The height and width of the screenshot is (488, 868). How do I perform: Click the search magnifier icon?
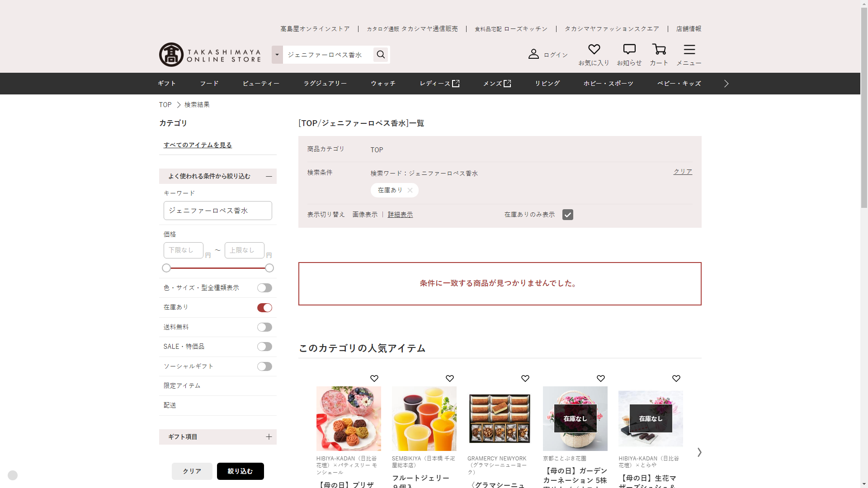(381, 55)
